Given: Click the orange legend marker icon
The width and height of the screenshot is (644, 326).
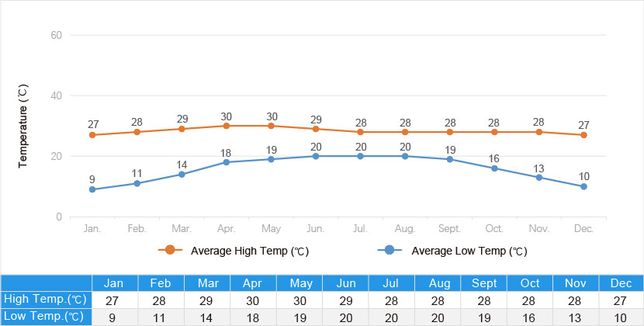Looking at the screenshot, I should coord(170,250).
